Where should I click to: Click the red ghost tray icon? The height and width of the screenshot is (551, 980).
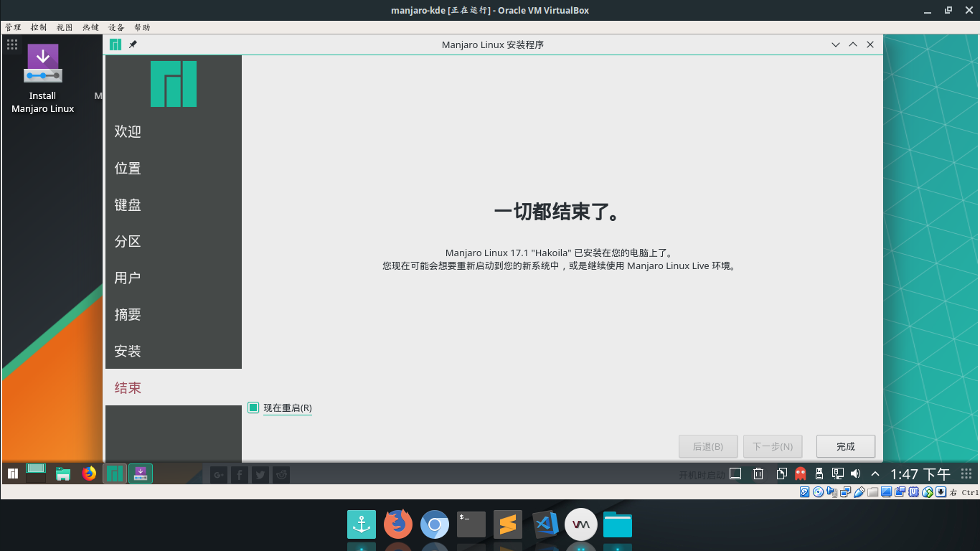tap(801, 474)
